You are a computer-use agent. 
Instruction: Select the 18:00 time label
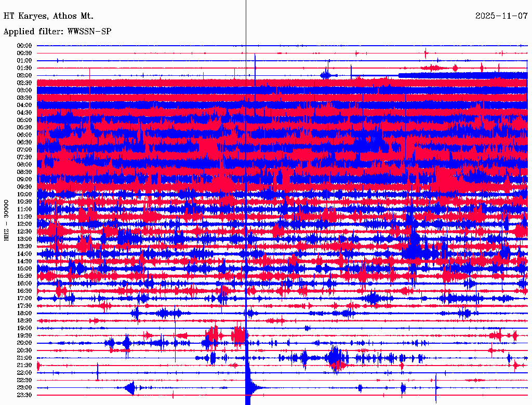tap(24, 314)
